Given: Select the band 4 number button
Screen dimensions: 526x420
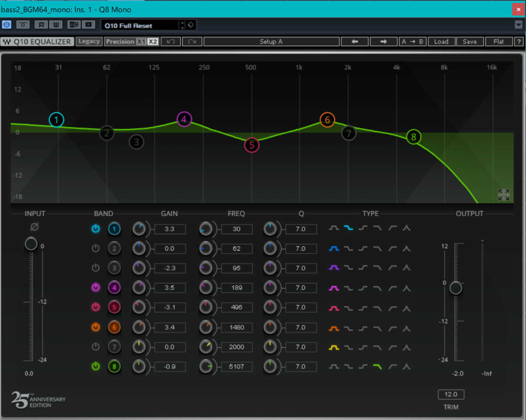Looking at the screenshot, I should tap(114, 288).
